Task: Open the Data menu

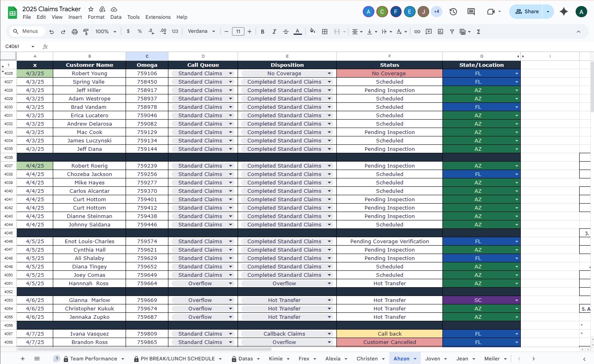Action: (x=116, y=17)
